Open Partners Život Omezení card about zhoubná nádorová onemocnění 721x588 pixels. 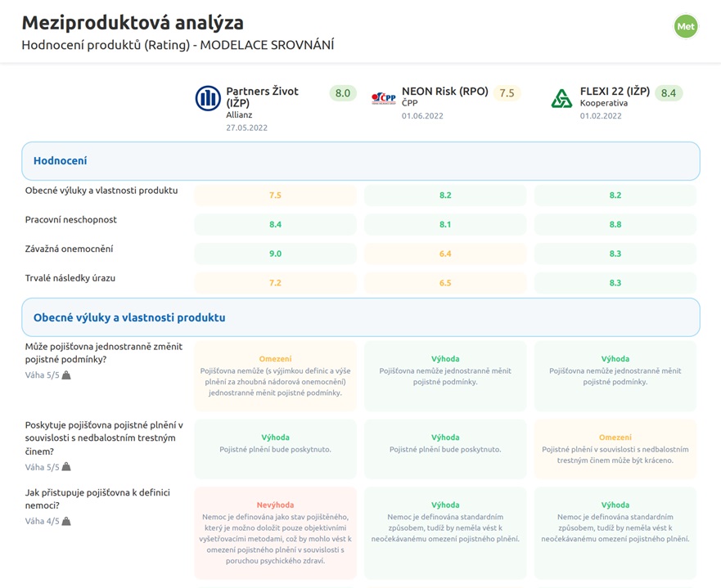click(276, 376)
